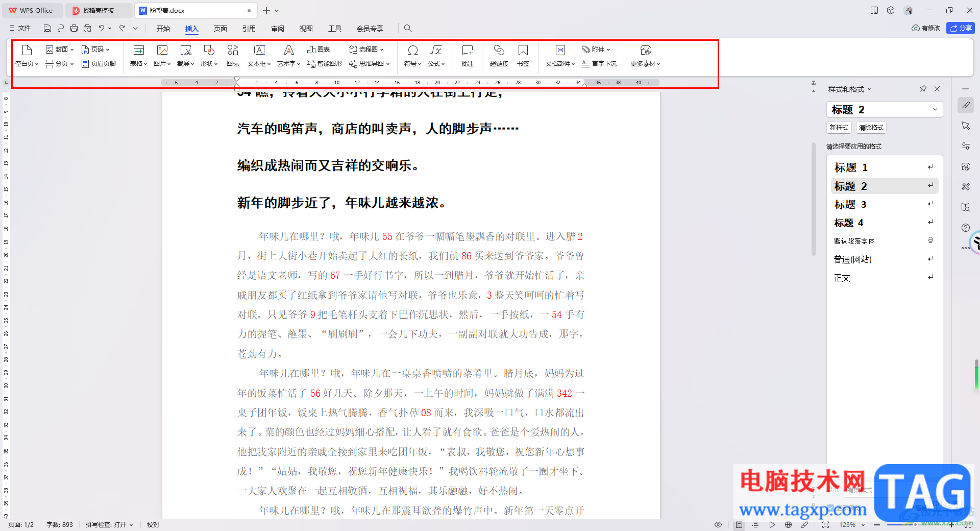Click the print preview icon in quick toolbar
Image resolution: width=980 pixels, height=531 pixels.
(x=87, y=28)
